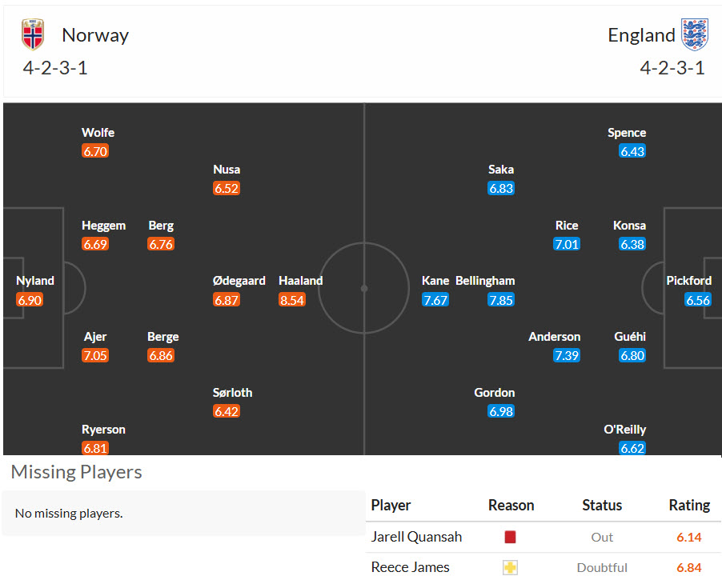
Task: Click Pickford's 6.56 rating badge
Action: 698,300
